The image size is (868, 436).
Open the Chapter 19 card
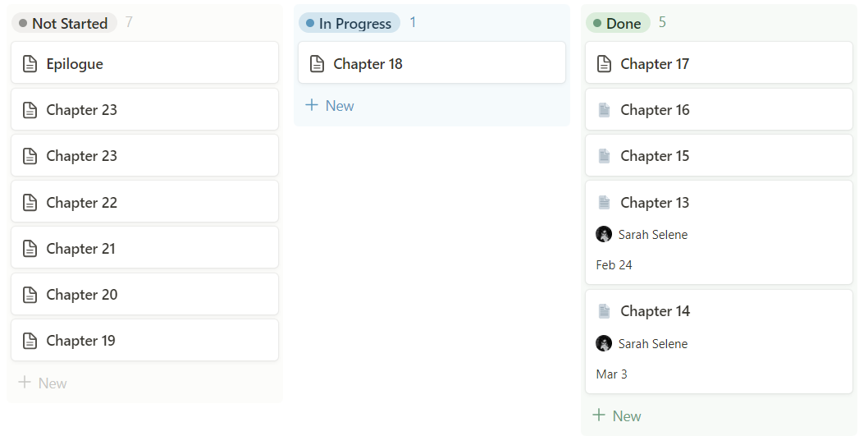[x=144, y=341]
